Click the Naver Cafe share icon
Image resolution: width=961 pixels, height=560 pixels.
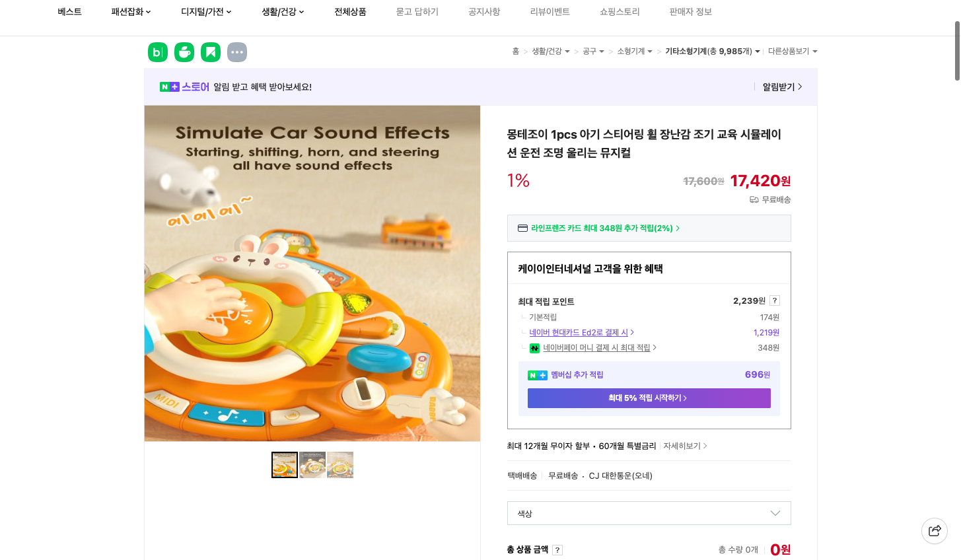[x=184, y=52]
